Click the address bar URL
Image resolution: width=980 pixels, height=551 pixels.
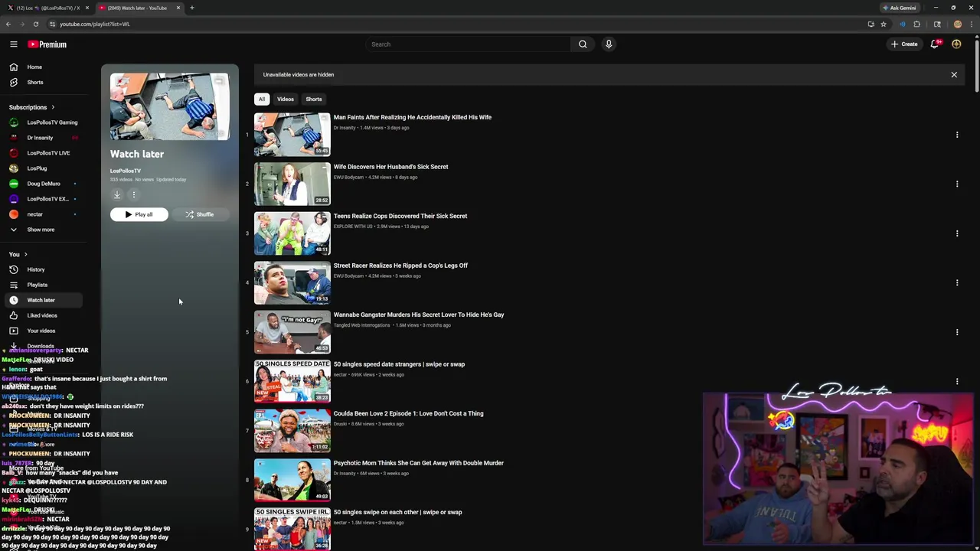(95, 24)
